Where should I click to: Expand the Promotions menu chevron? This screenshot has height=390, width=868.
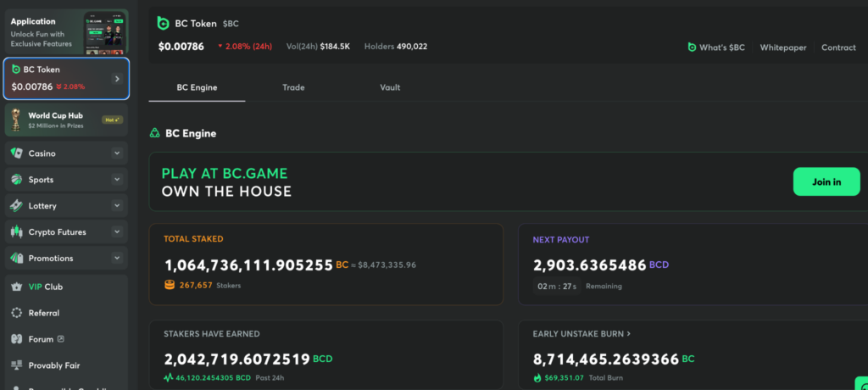117,258
